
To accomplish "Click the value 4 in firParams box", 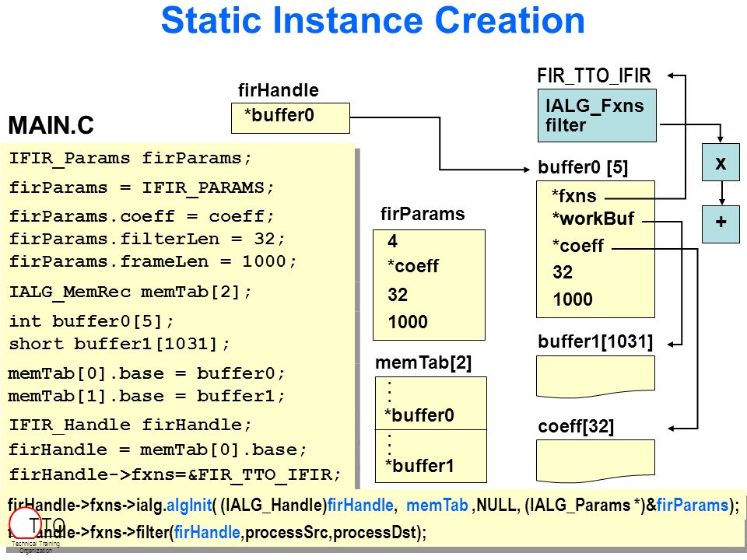I will coord(392,241).
